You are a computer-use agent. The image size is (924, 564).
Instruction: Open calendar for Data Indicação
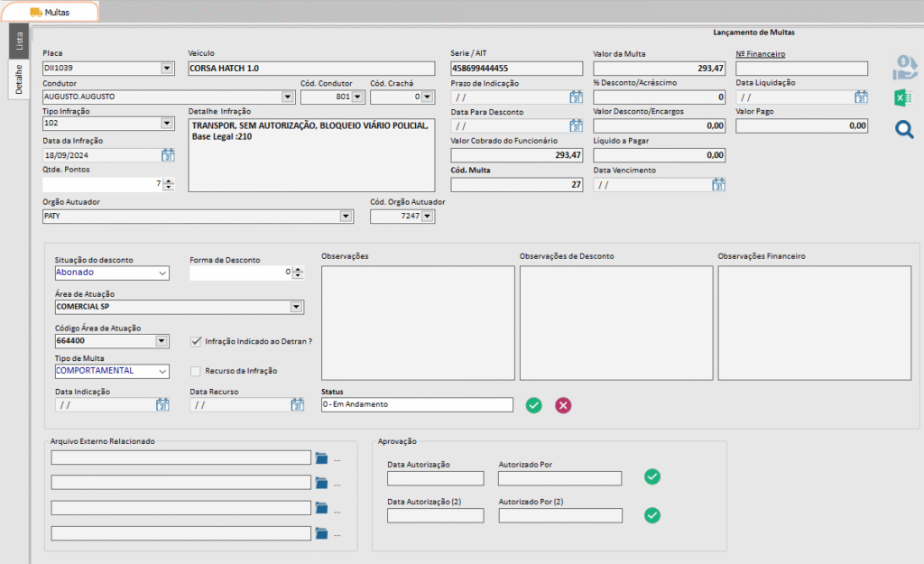[x=162, y=404]
